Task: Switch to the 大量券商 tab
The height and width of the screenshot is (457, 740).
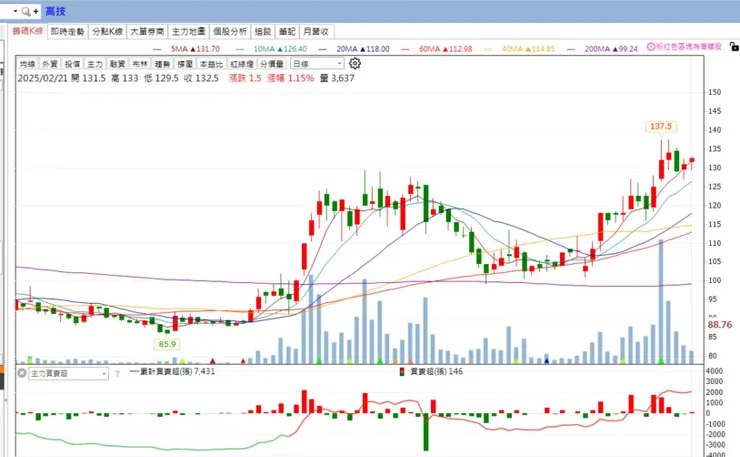Action: (147, 32)
